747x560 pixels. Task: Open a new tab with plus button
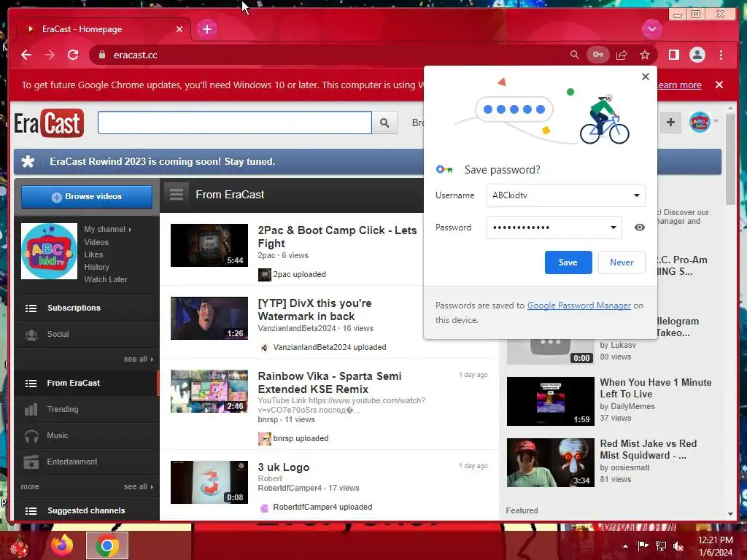pyautogui.click(x=206, y=29)
